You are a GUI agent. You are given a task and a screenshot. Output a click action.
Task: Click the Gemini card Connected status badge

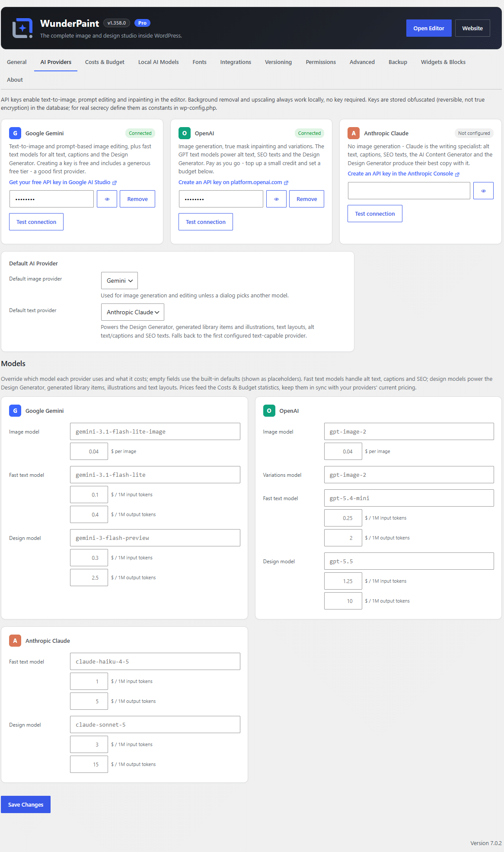click(x=140, y=133)
